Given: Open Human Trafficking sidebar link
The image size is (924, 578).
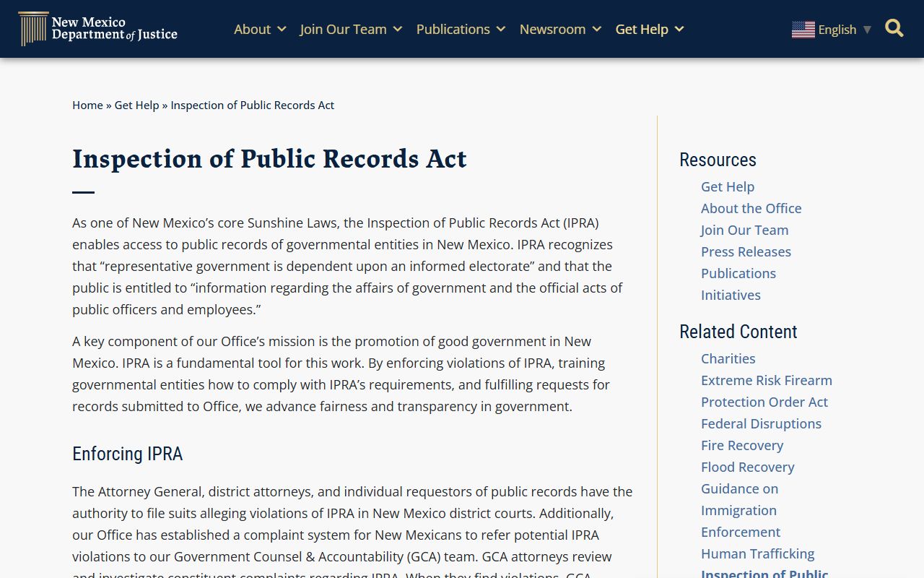Looking at the screenshot, I should coord(757,553).
